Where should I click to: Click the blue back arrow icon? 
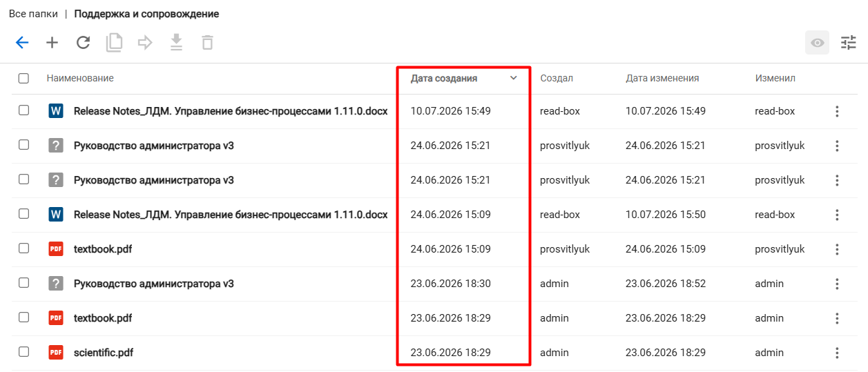pyautogui.click(x=22, y=43)
